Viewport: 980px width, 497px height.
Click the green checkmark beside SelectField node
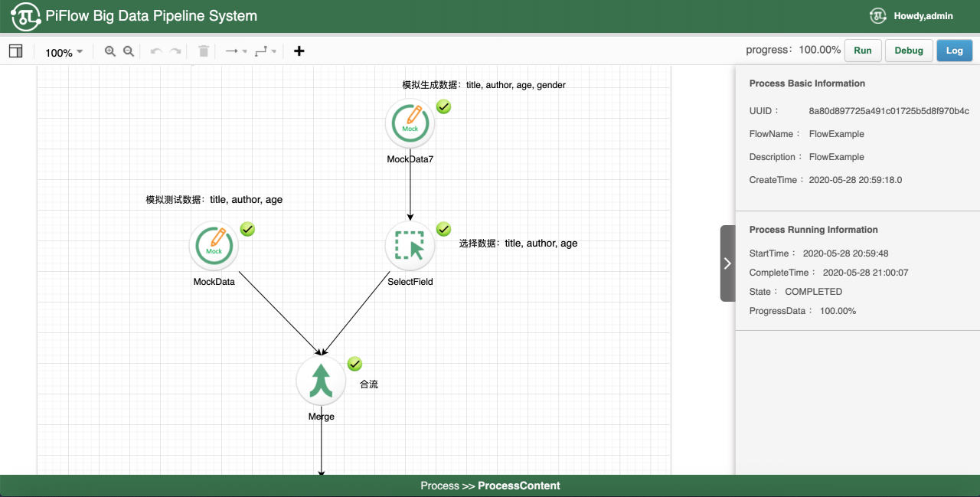point(443,229)
